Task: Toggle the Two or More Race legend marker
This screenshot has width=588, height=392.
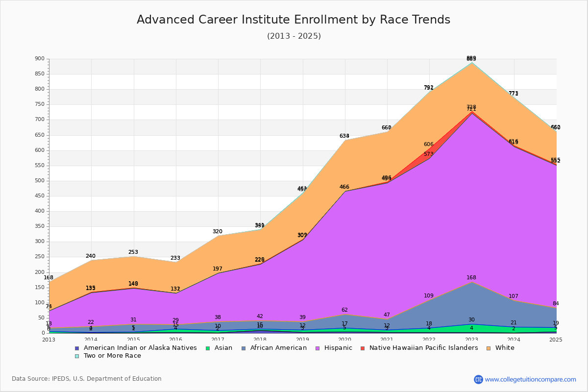Action: (77, 356)
